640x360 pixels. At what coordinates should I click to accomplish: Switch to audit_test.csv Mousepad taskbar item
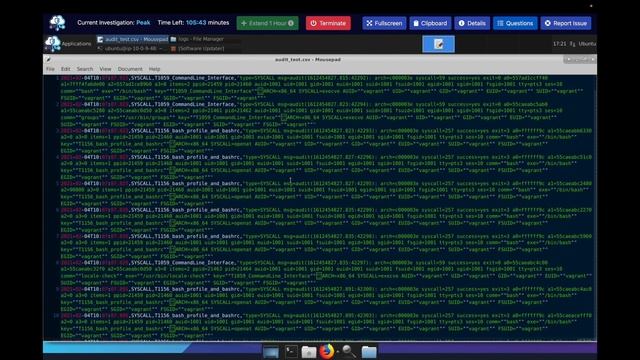[133, 39]
